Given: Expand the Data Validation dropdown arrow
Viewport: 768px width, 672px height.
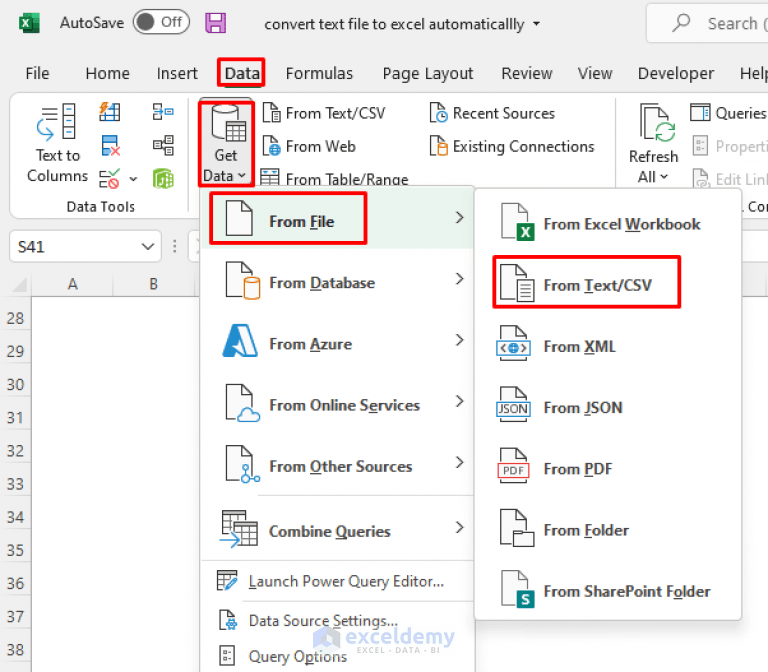Looking at the screenshot, I should click(x=133, y=179).
